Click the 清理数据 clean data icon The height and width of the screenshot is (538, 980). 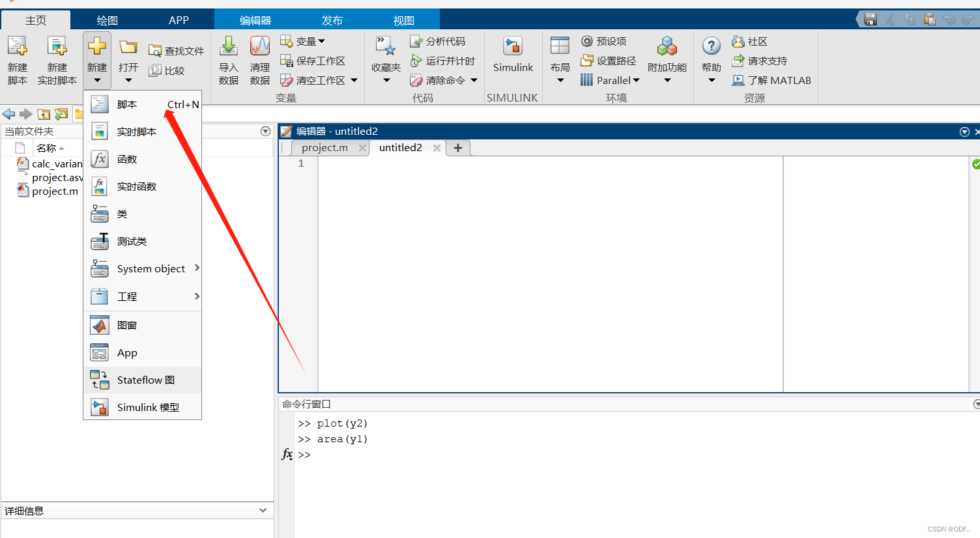(259, 48)
